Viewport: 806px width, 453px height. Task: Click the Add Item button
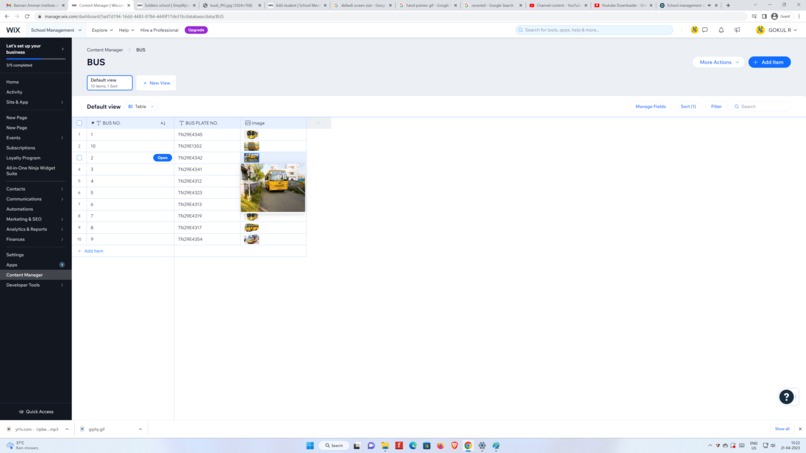[x=769, y=62]
